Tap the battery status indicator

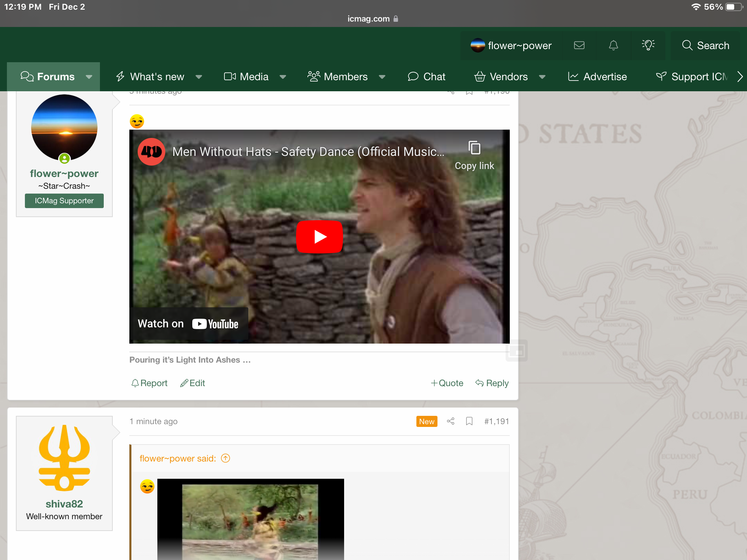(734, 7)
